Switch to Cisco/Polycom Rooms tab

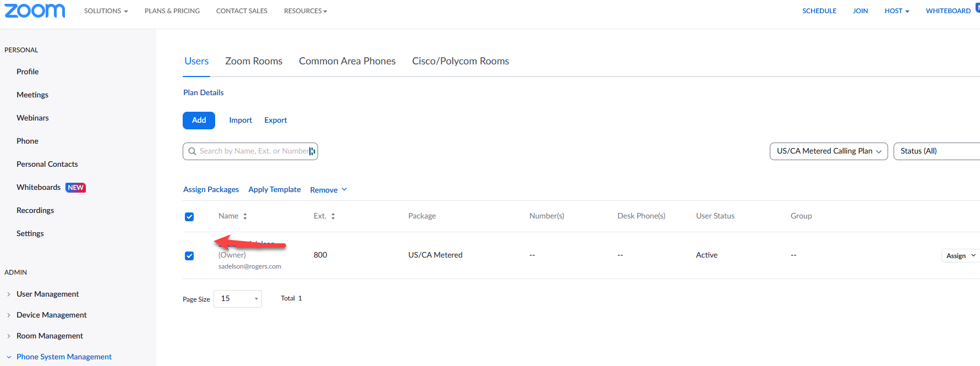461,61
